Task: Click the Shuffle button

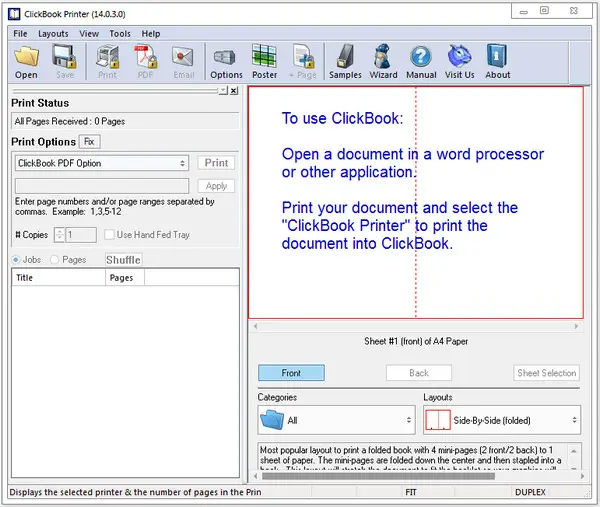Action: tap(123, 260)
